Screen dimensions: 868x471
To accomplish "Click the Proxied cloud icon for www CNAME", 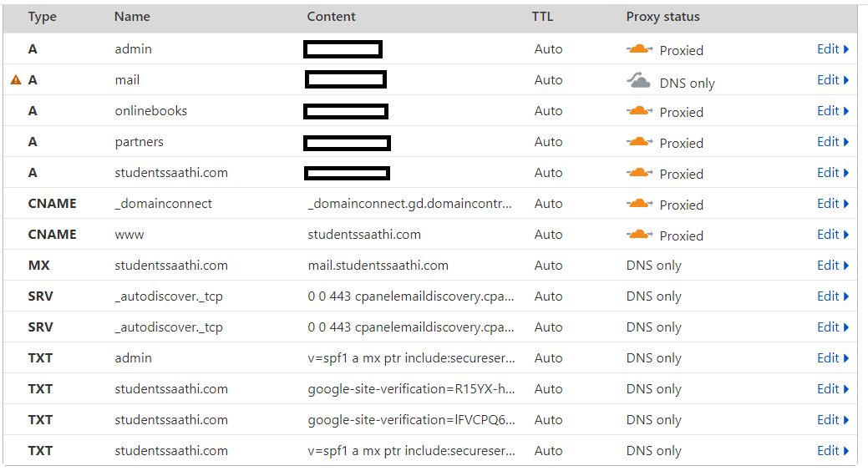I will [639, 235].
